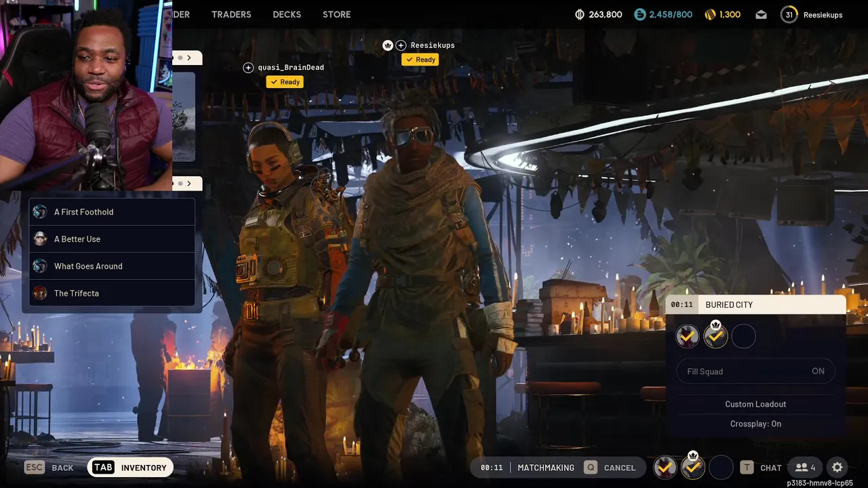Open the settings gear icon

point(837,468)
